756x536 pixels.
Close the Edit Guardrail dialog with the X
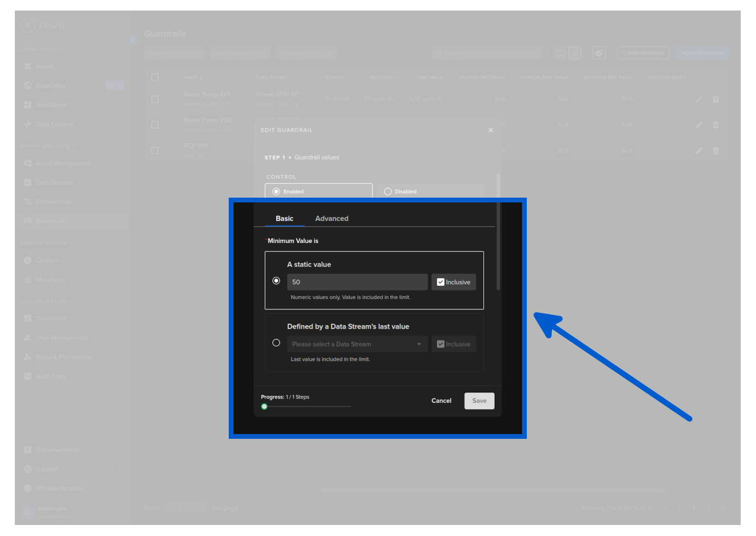[490, 130]
